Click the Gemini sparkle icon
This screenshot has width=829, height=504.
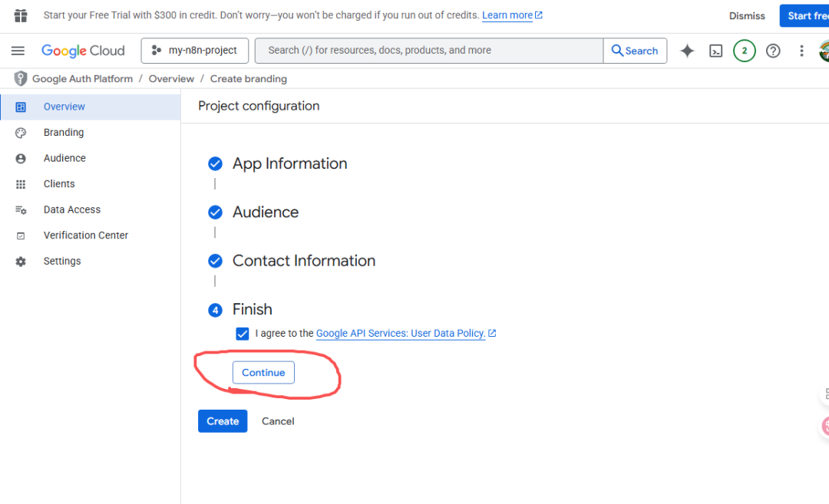tap(687, 51)
